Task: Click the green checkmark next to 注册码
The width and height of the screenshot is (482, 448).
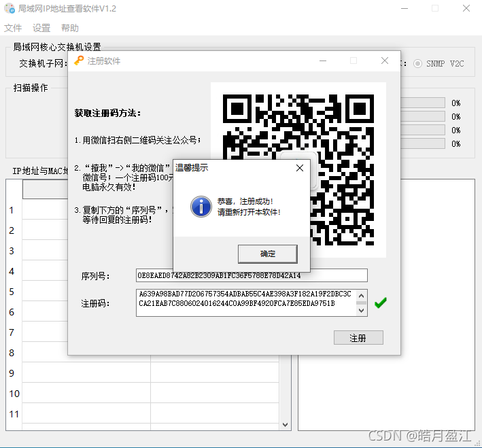Action: tap(381, 303)
